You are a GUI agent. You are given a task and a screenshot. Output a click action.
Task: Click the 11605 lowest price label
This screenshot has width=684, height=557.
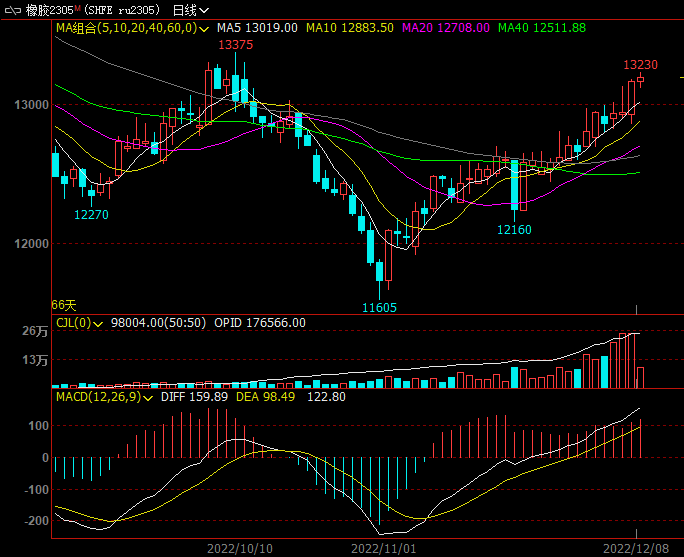[x=380, y=308]
